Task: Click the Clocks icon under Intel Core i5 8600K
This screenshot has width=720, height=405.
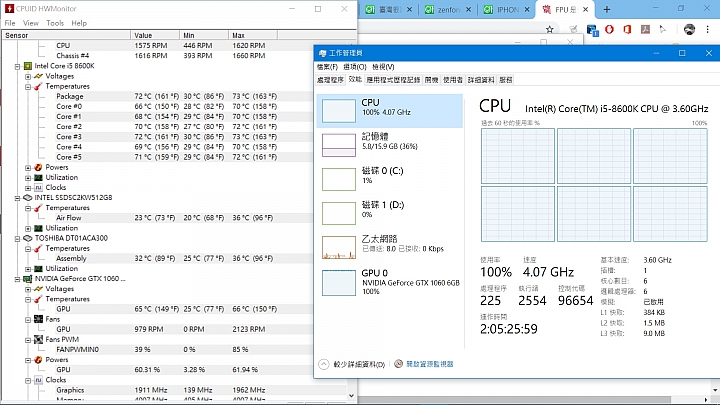Action: (x=39, y=187)
